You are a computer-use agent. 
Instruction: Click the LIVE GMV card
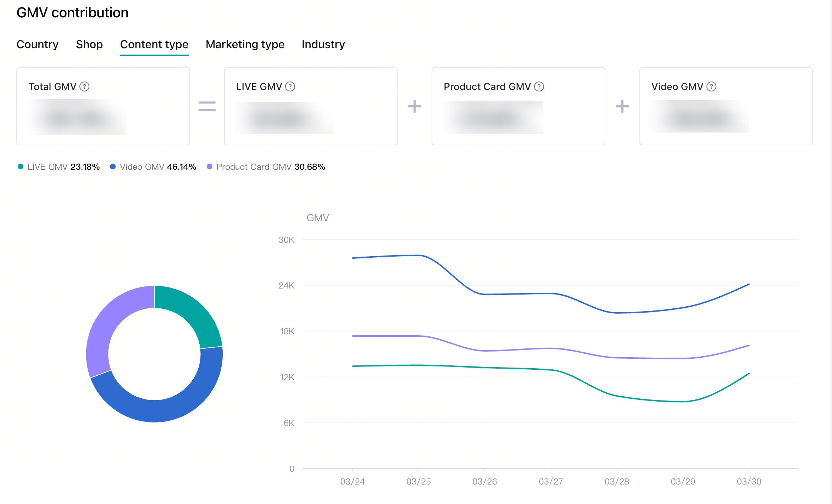point(311,106)
